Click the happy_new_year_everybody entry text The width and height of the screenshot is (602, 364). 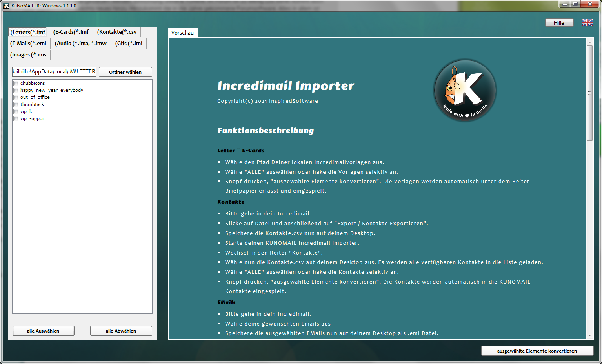point(52,90)
